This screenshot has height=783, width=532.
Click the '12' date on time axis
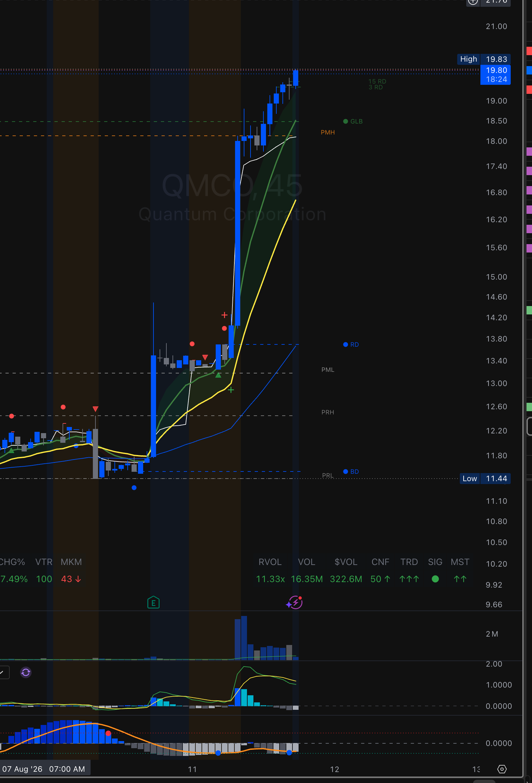click(x=335, y=769)
